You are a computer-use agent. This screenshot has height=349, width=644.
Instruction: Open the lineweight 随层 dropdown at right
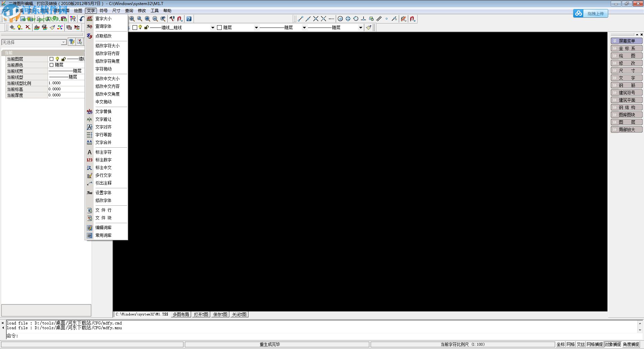click(361, 28)
